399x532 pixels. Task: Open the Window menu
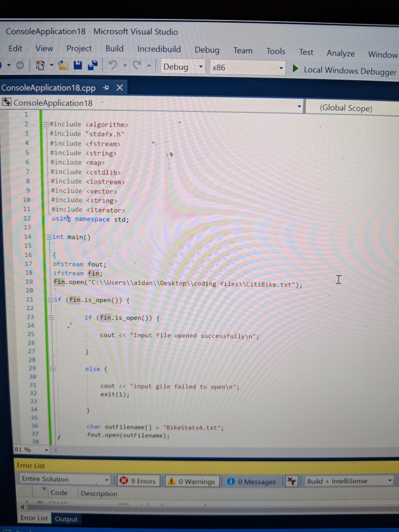point(383,54)
